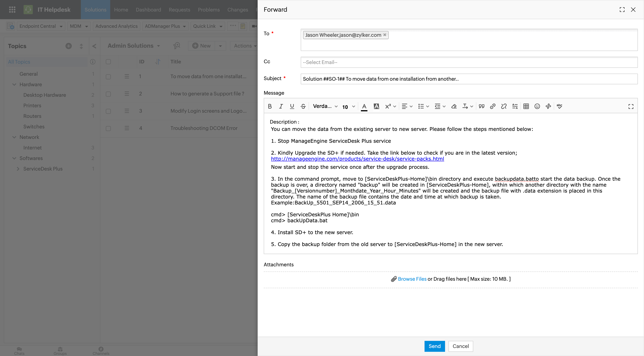Click the blockquote icon in toolbar

point(481,106)
